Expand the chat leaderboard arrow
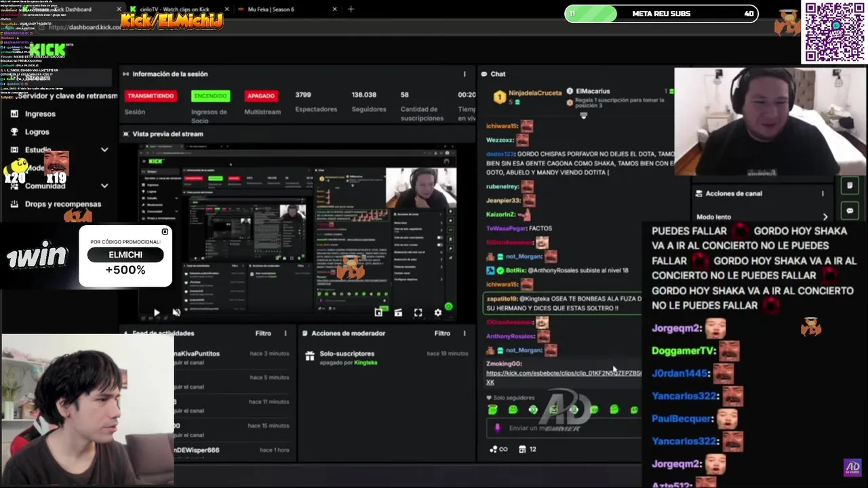Screen dimensions: 868x488 pyautogui.click(x=583, y=116)
